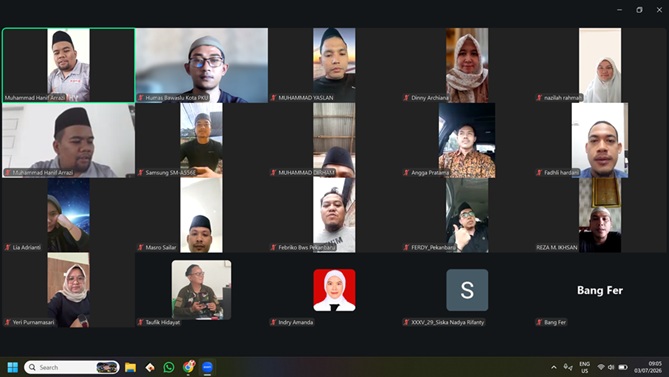Viewport: 669px width, 377px height.
Task: Open WhatsApp from the taskbar
Action: (x=169, y=367)
